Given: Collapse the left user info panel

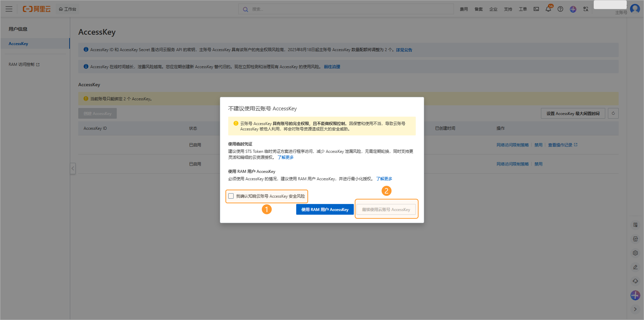Looking at the screenshot, I should pyautogui.click(x=72, y=169).
